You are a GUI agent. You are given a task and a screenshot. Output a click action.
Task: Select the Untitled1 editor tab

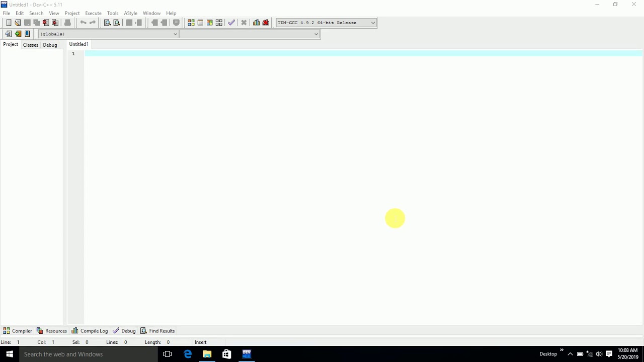point(78,44)
